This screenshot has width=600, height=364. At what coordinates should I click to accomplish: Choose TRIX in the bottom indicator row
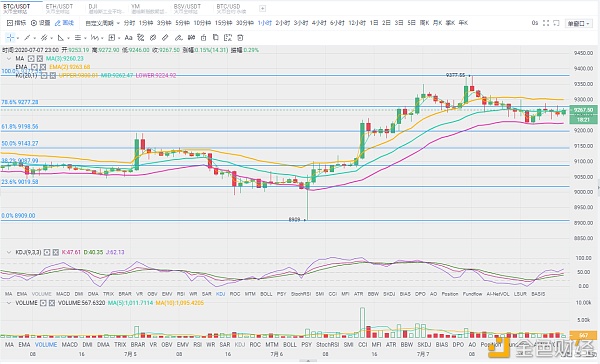tap(120, 344)
